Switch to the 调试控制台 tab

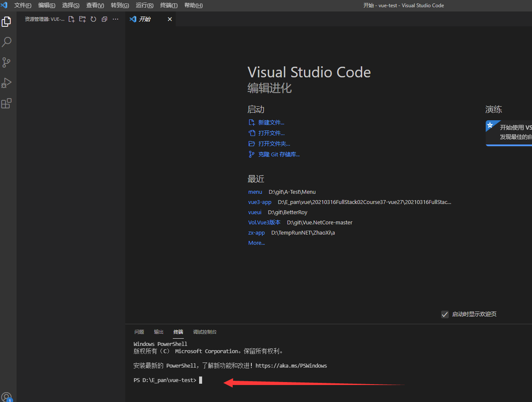point(205,332)
